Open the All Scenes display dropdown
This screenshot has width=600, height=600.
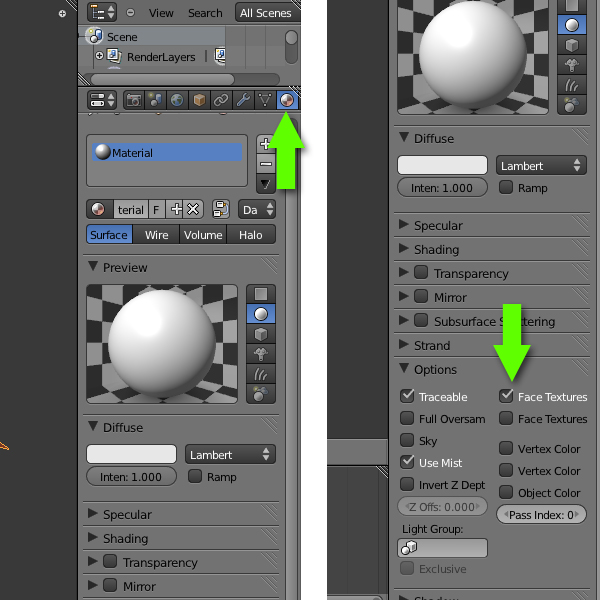coord(268,13)
